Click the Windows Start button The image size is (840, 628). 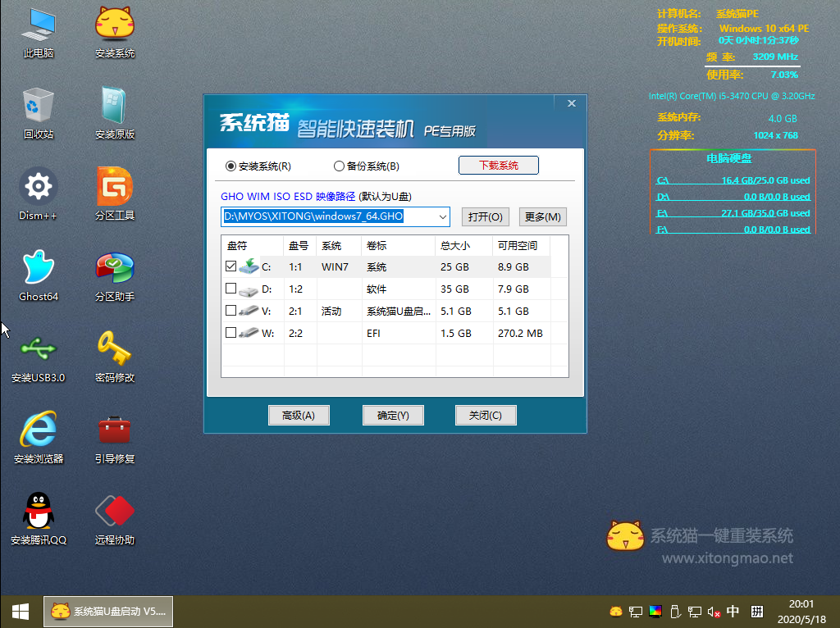pyautogui.click(x=21, y=612)
